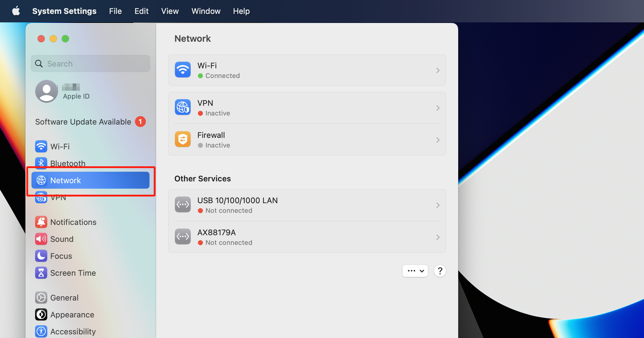Click the Other Services heading
This screenshot has height=338, width=644.
[x=202, y=179]
